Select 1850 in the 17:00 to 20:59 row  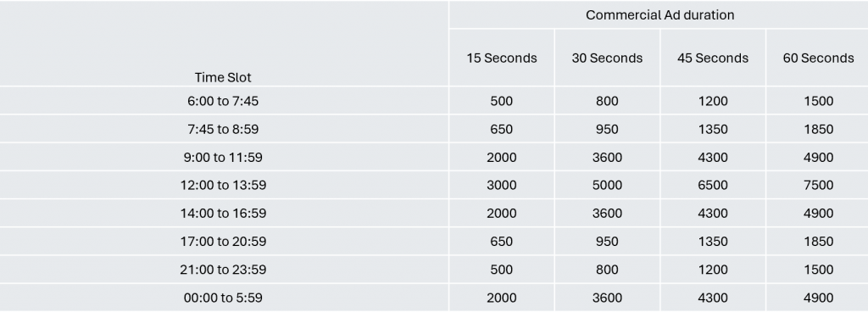[818, 241]
